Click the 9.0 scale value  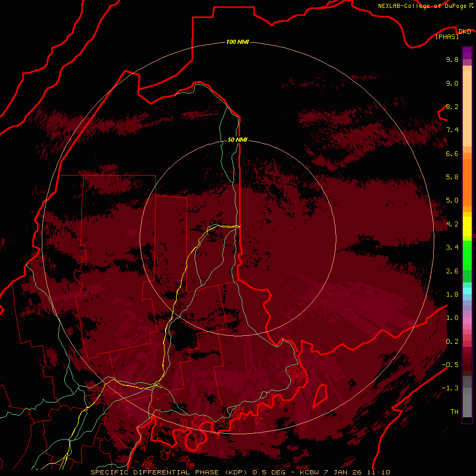click(452, 83)
